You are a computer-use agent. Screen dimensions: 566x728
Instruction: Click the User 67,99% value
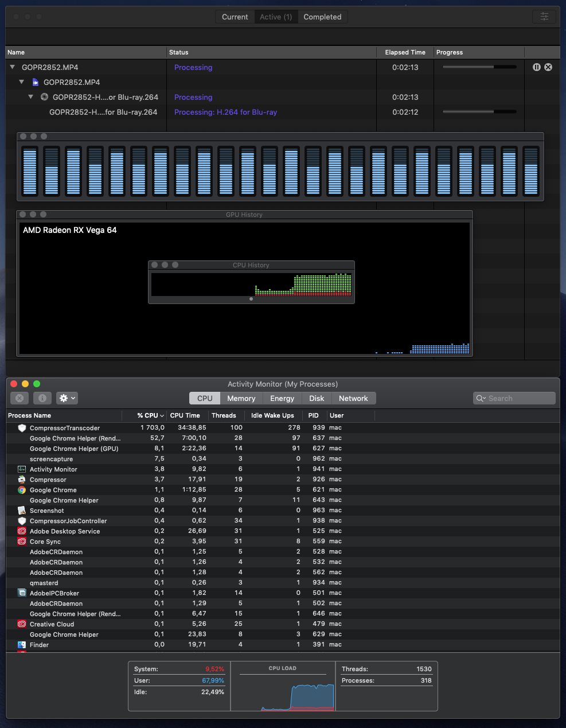coord(213,680)
